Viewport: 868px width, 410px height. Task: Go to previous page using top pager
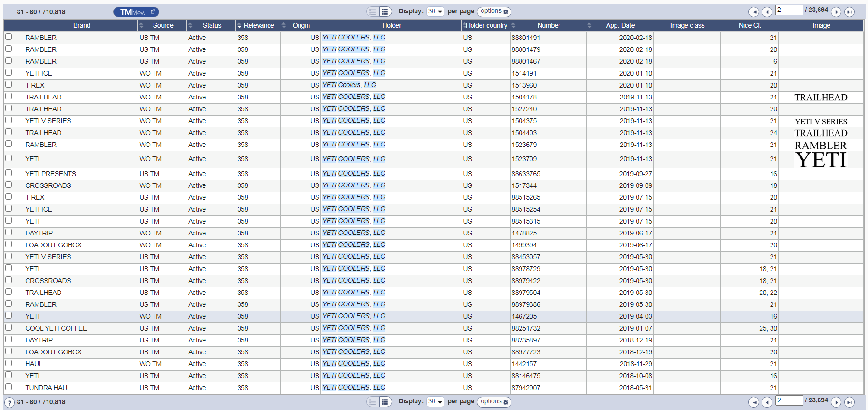(x=766, y=12)
